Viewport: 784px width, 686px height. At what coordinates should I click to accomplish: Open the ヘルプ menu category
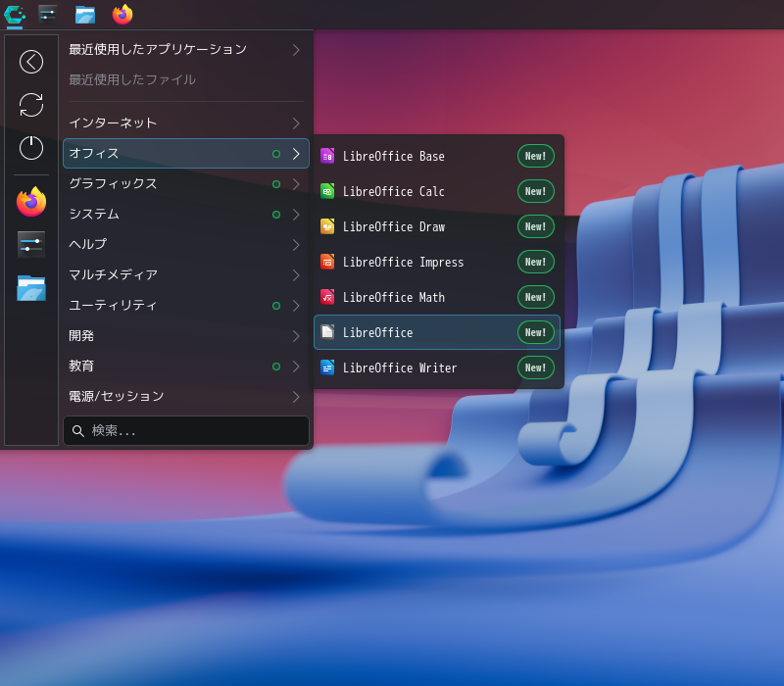point(186,244)
